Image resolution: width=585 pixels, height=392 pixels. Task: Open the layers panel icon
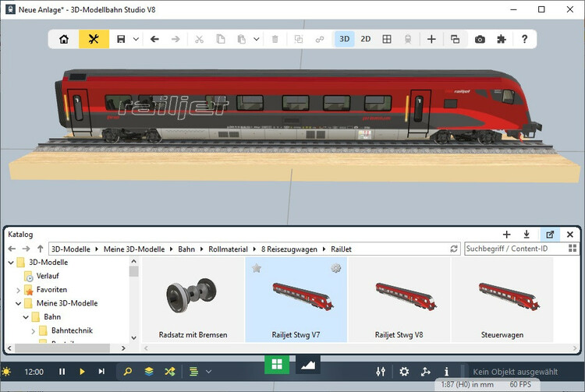click(149, 372)
